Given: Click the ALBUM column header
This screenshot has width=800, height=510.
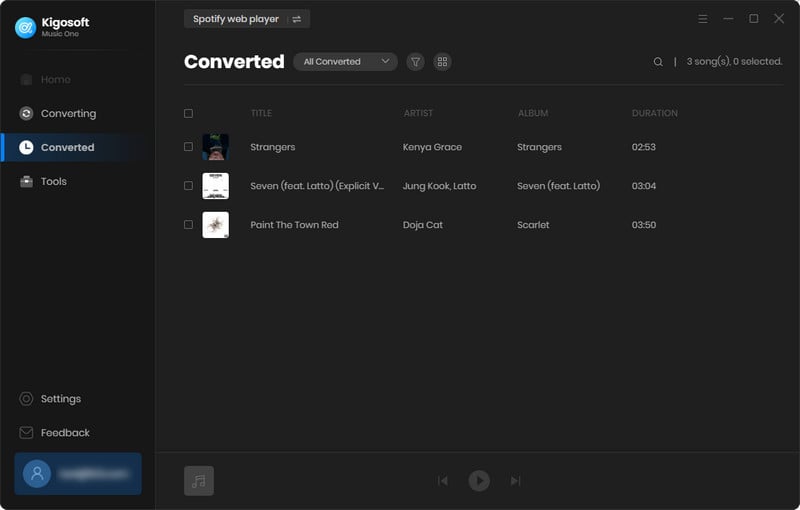Looking at the screenshot, I should tap(533, 113).
